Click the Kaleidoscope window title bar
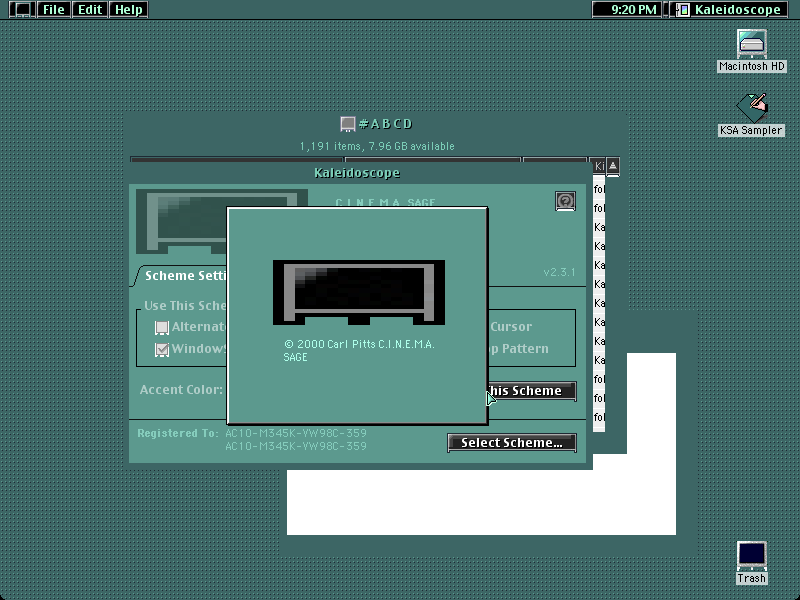This screenshot has width=800, height=600. pos(357,173)
